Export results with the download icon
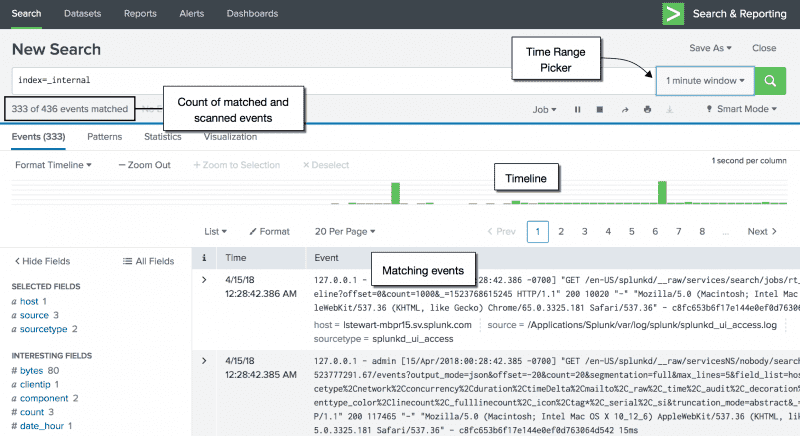The image size is (800, 436). click(670, 110)
